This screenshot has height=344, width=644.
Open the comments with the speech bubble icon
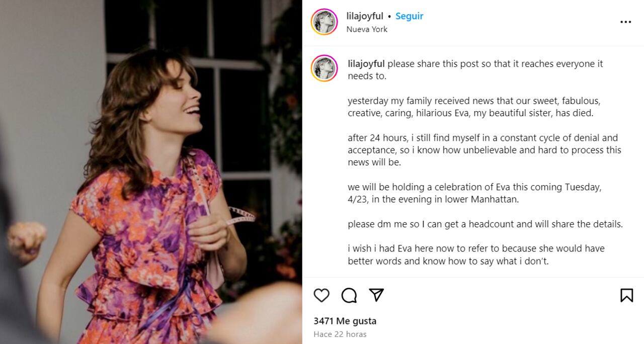point(349,296)
